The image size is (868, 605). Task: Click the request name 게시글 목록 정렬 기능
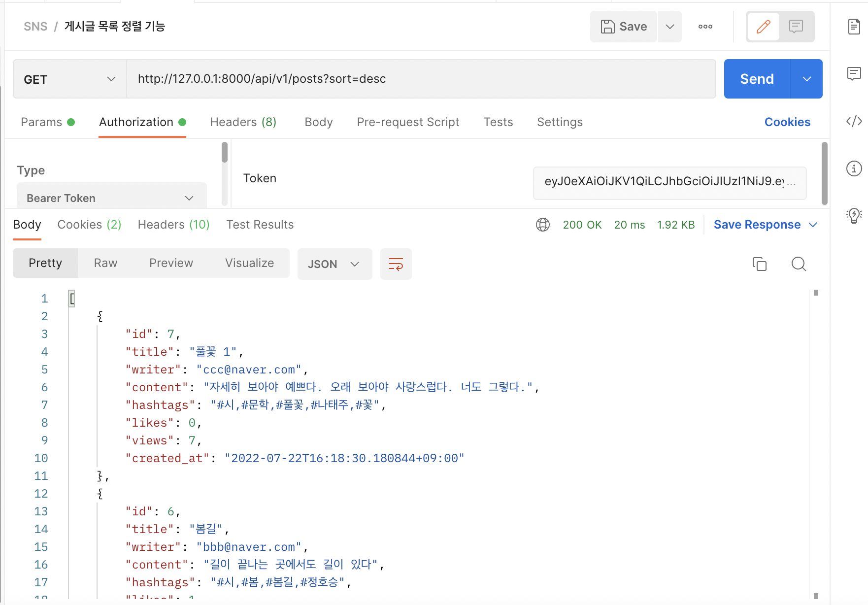115,27
